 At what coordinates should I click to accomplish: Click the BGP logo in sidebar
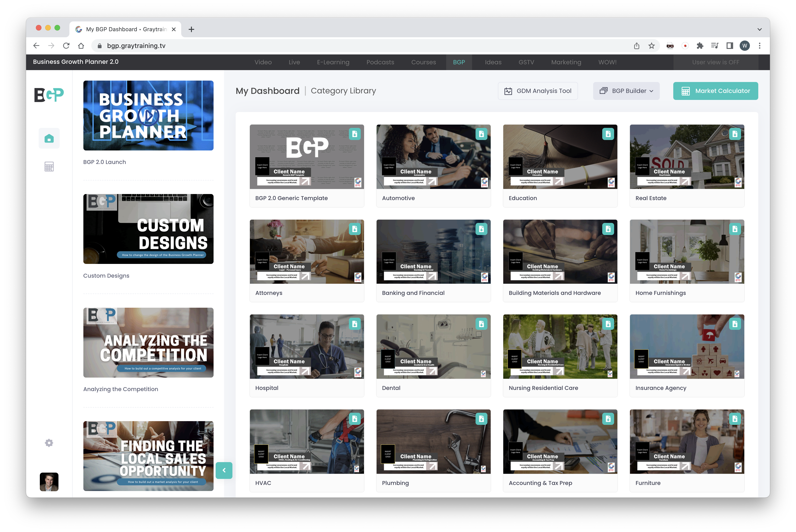49,95
